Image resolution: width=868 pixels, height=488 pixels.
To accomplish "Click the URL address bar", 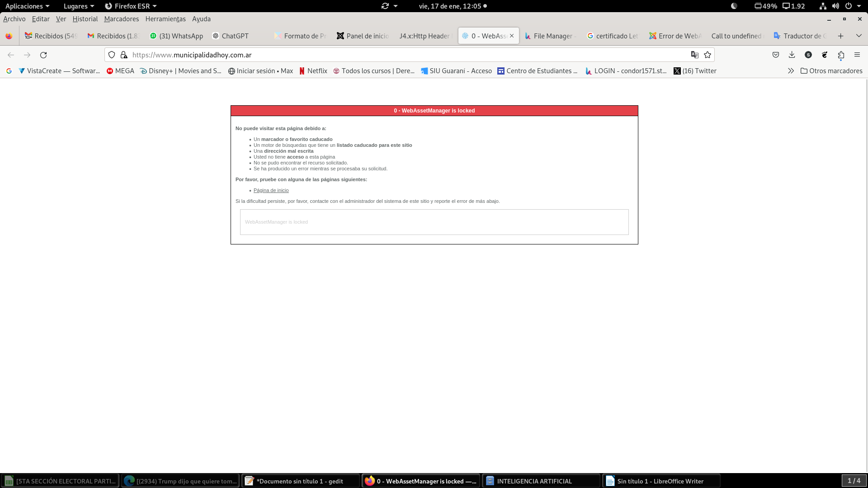I will pyautogui.click(x=407, y=55).
